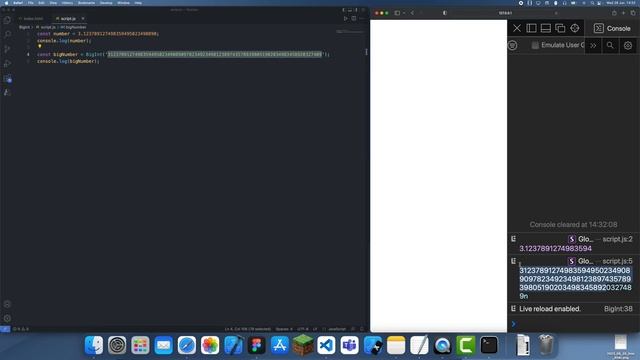Open the Extensions view in VS Code

(7, 79)
